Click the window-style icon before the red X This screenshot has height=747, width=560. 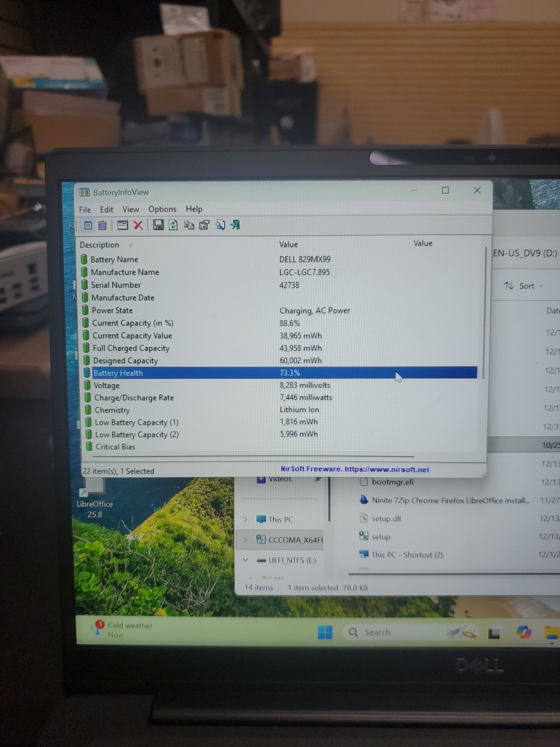[122, 225]
